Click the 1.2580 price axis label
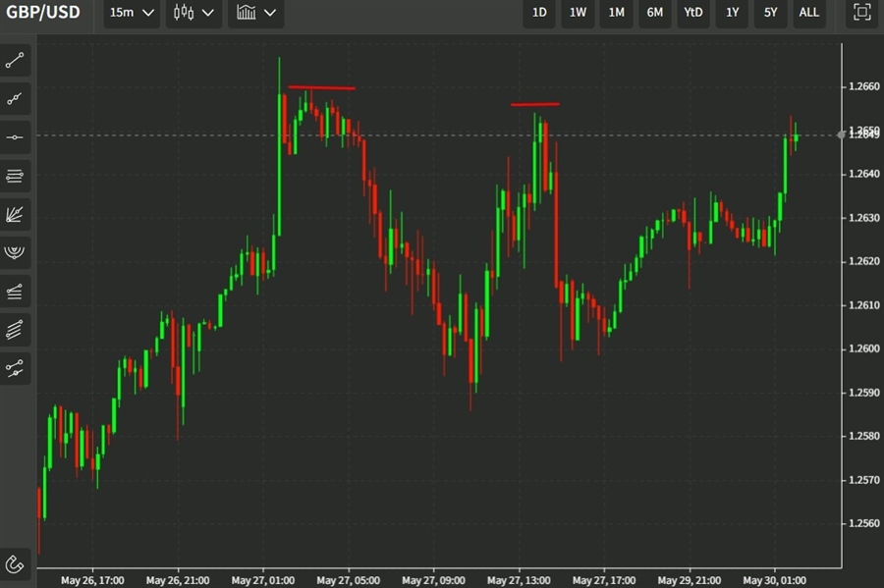 863,437
